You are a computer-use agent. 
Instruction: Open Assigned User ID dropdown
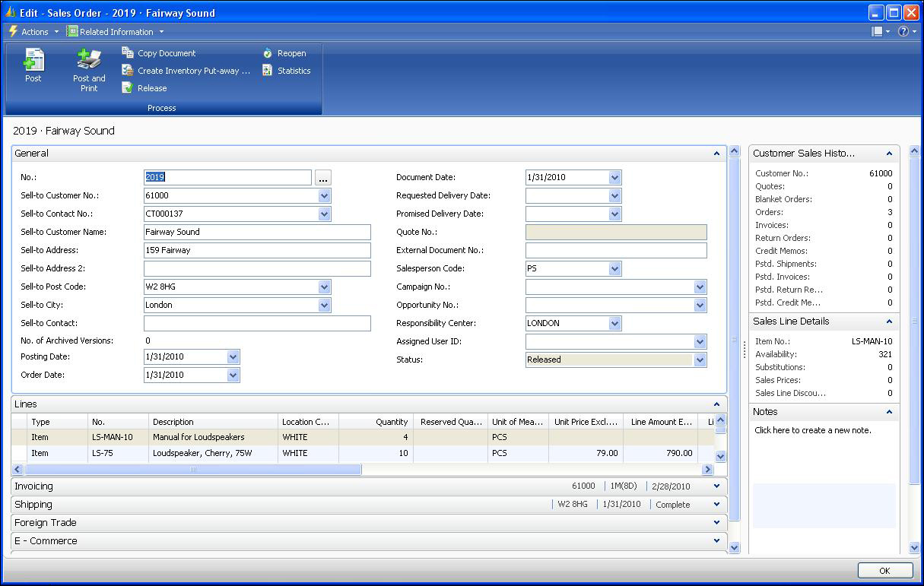point(700,341)
